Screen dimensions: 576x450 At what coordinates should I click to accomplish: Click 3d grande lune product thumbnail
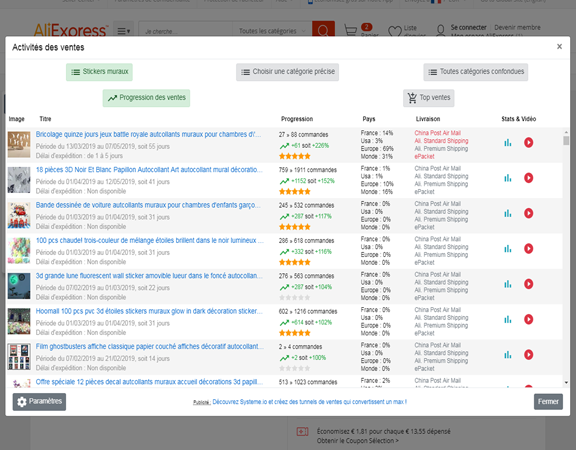pos(19,286)
